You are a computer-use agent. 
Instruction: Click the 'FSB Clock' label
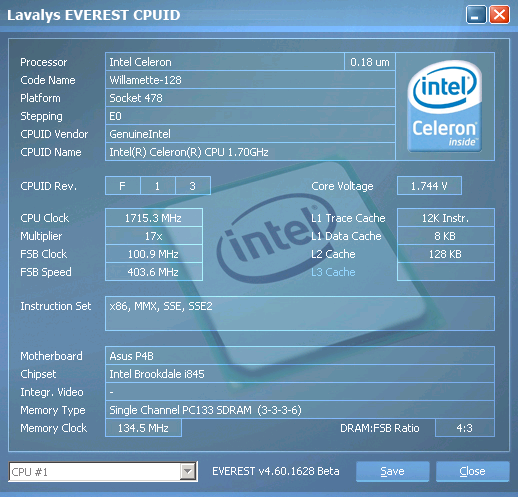click(44, 254)
